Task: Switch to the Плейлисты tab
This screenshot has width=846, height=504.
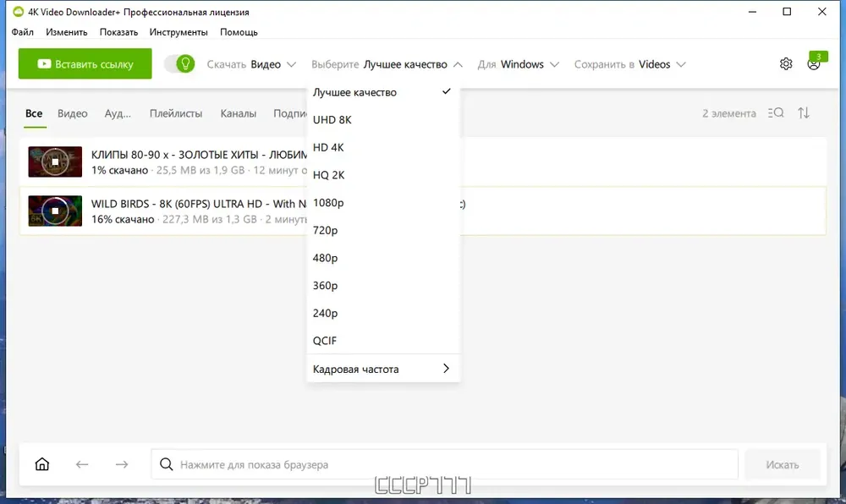Action: pyautogui.click(x=176, y=113)
